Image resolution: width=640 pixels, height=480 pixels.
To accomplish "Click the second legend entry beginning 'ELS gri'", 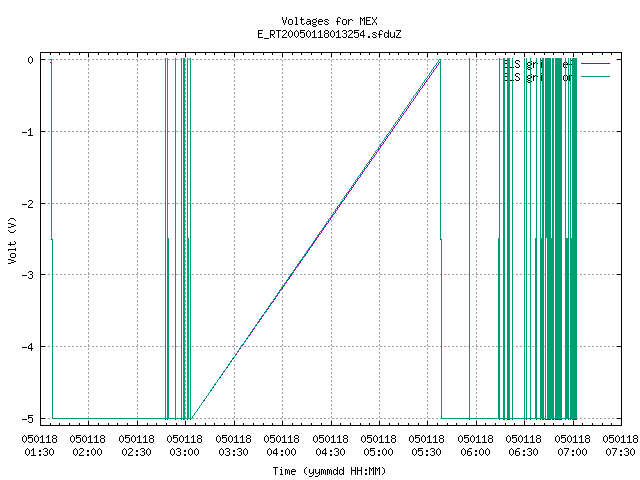I will pos(538,77).
